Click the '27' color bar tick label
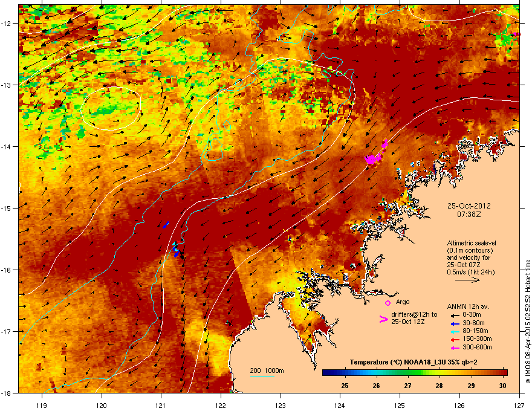 point(408,386)
